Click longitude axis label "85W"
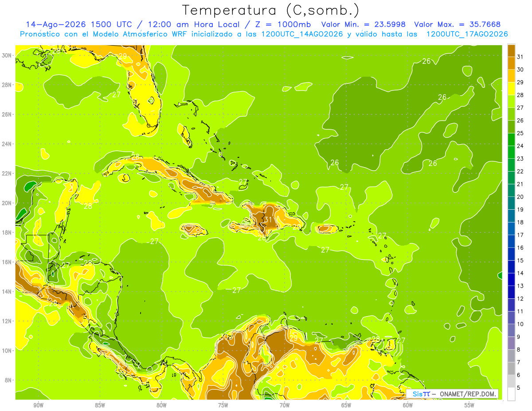Screen dimensions: 532x411 point(100,405)
